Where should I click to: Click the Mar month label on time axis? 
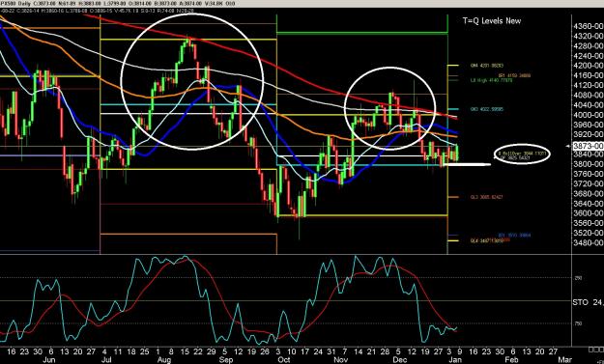(564, 360)
